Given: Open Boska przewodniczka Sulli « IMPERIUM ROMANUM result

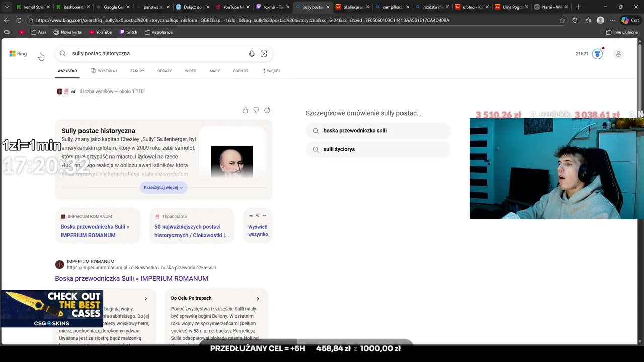Looking at the screenshot, I should pos(131,279).
